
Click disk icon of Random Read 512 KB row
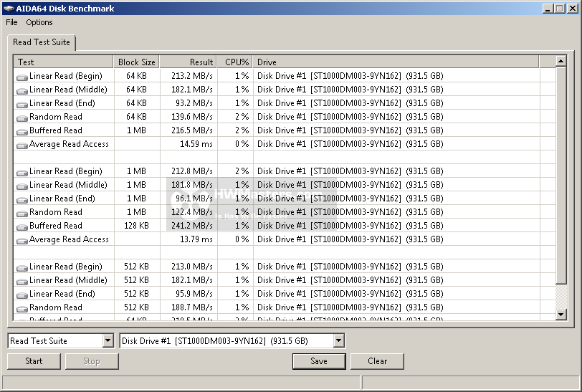[22, 308]
